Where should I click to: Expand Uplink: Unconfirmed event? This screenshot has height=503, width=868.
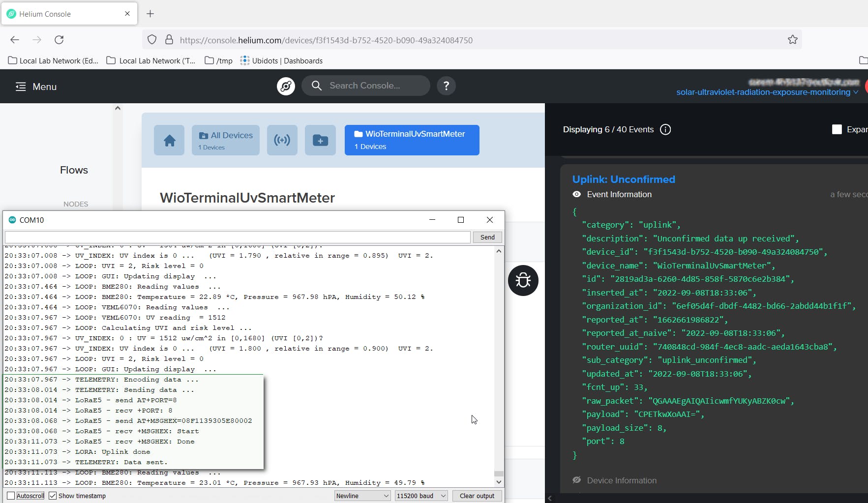click(x=624, y=179)
